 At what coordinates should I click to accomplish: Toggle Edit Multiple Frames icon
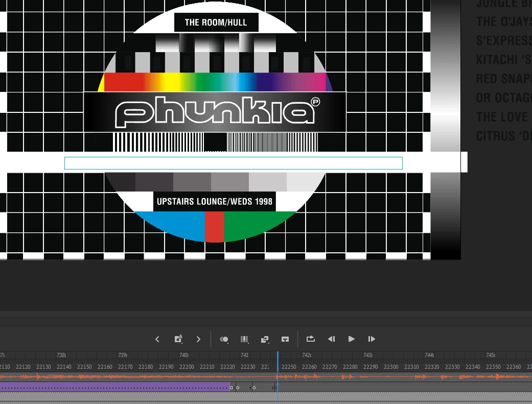click(244, 339)
